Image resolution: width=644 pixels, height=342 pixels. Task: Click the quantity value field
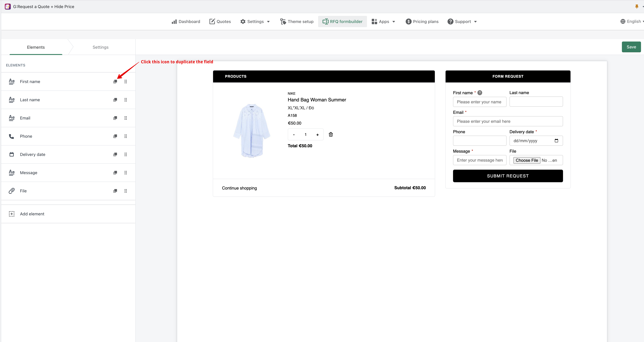coord(306,135)
